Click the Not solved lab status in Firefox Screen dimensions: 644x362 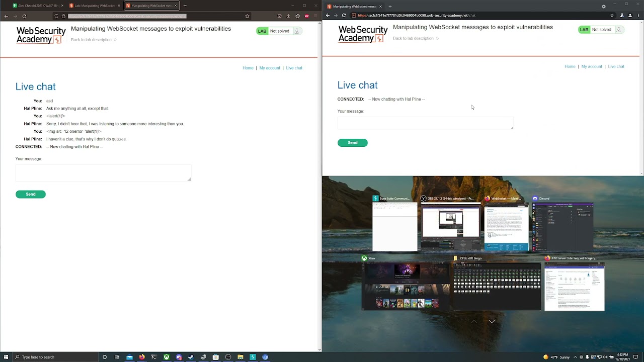click(280, 31)
